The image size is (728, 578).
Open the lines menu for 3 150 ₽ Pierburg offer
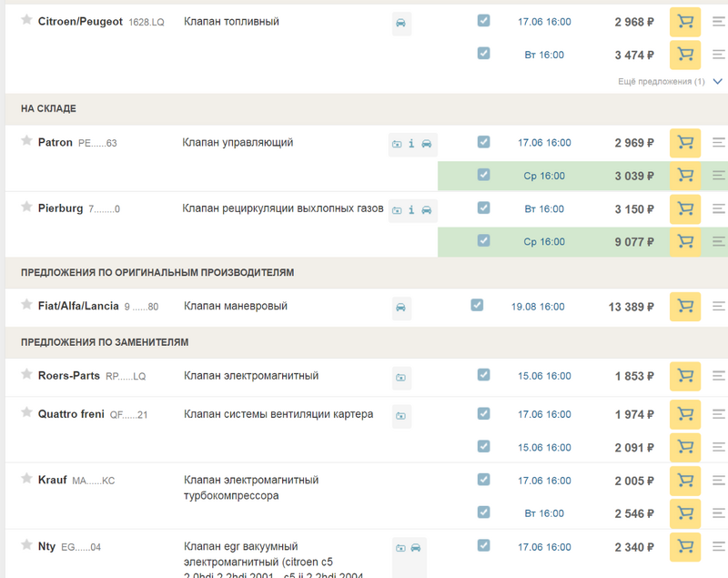click(x=718, y=209)
